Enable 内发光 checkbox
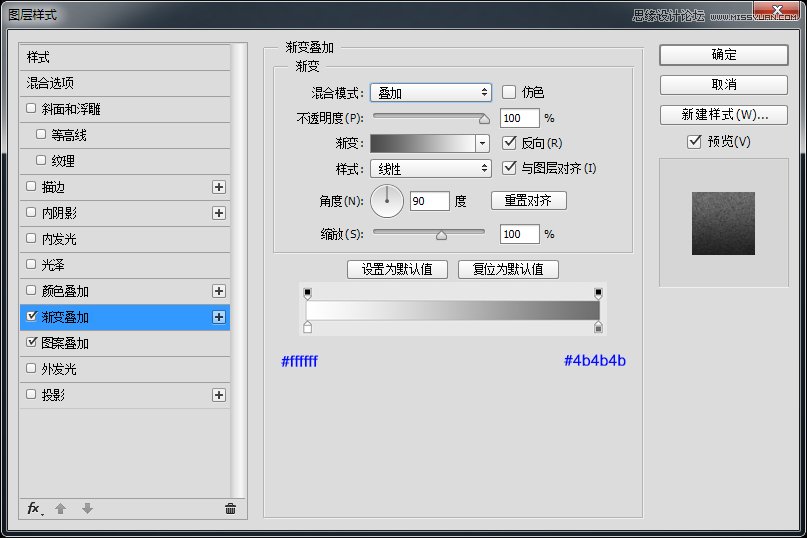Screen dimensions: 807x538 point(31,238)
